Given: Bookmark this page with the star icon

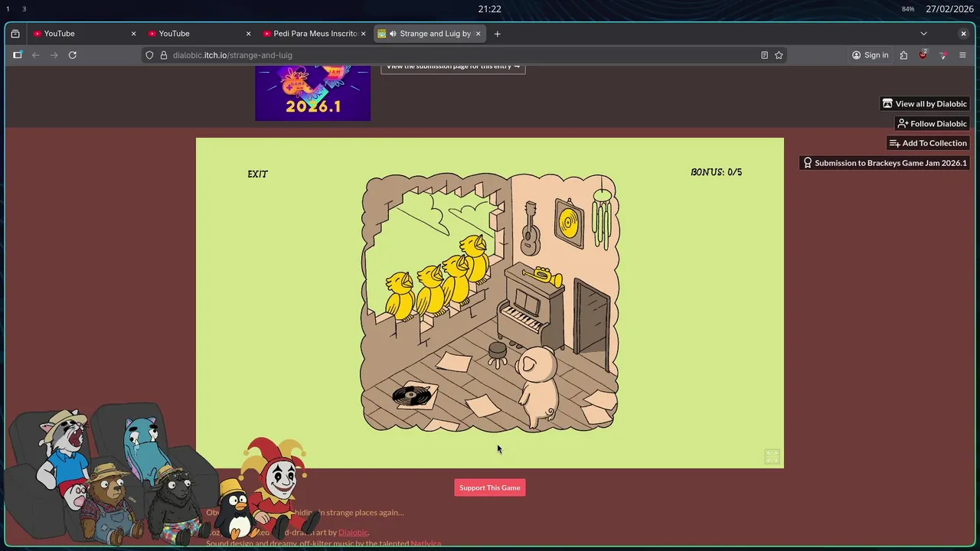Looking at the screenshot, I should point(779,55).
